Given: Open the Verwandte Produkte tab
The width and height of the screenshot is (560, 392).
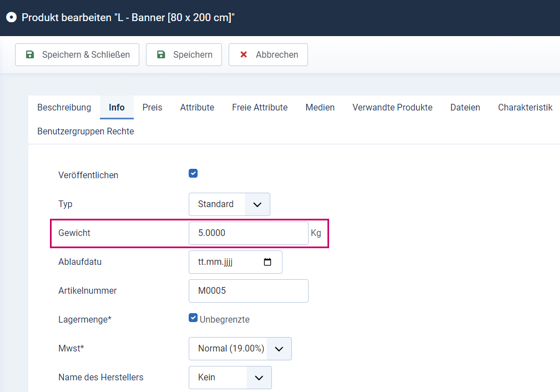Looking at the screenshot, I should tap(392, 107).
